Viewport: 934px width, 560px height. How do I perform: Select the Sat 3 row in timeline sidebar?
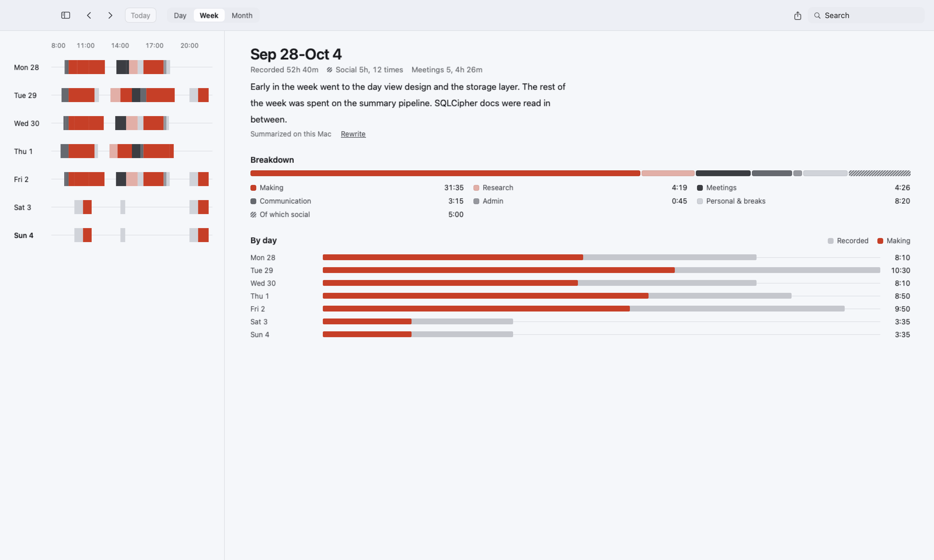tap(112, 207)
